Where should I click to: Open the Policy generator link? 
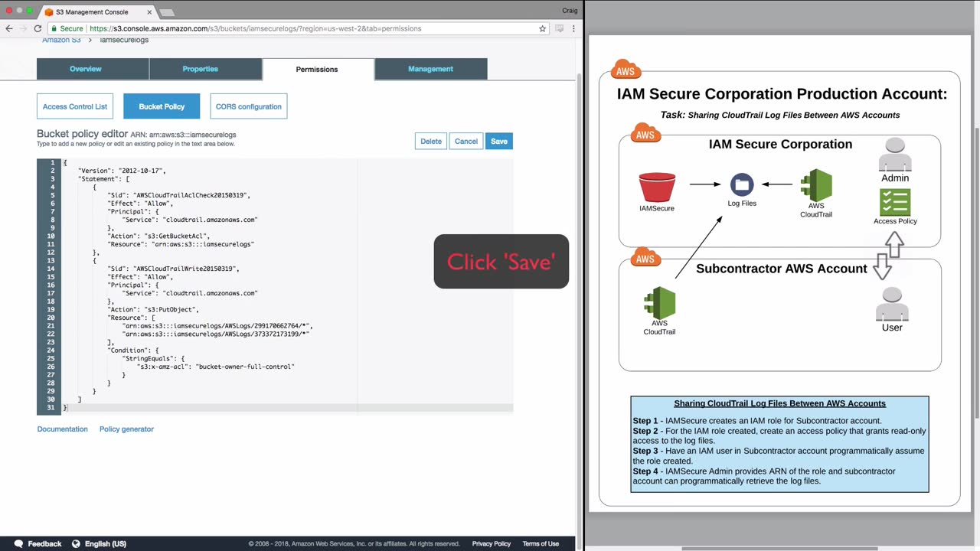[x=126, y=429]
